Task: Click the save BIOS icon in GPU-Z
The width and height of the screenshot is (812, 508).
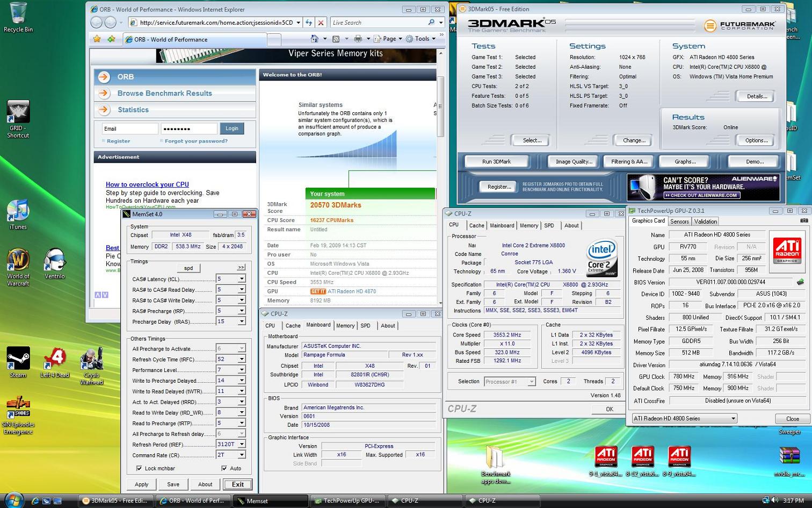Action: (x=800, y=282)
